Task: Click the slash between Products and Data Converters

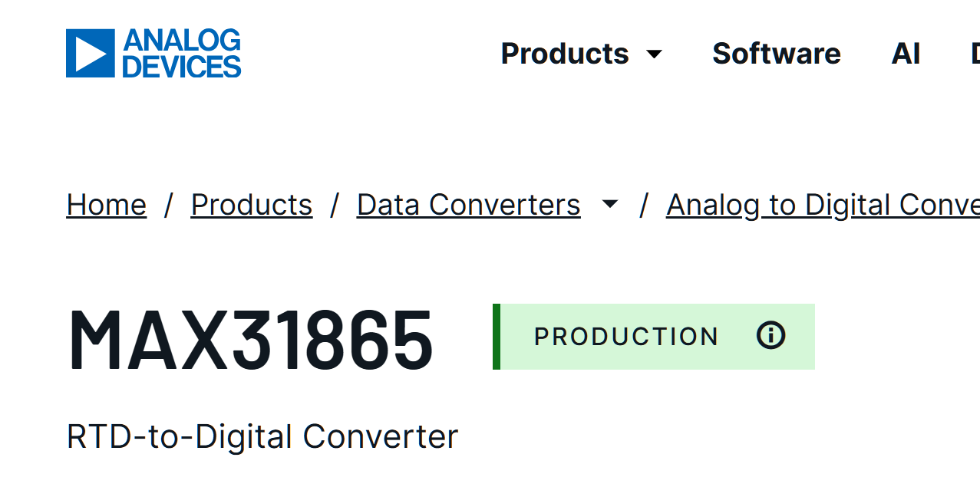Action: click(x=335, y=205)
